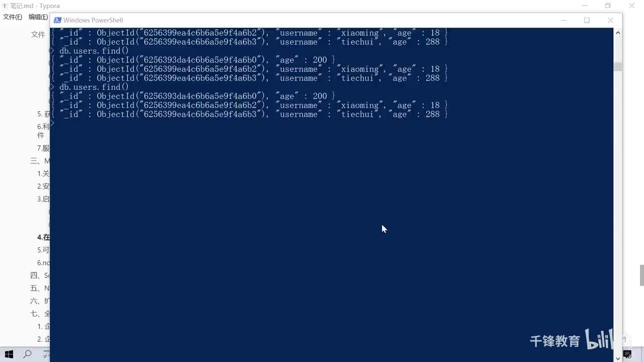Open the Windows Start menu
The height and width of the screenshot is (362, 644).
9,354
